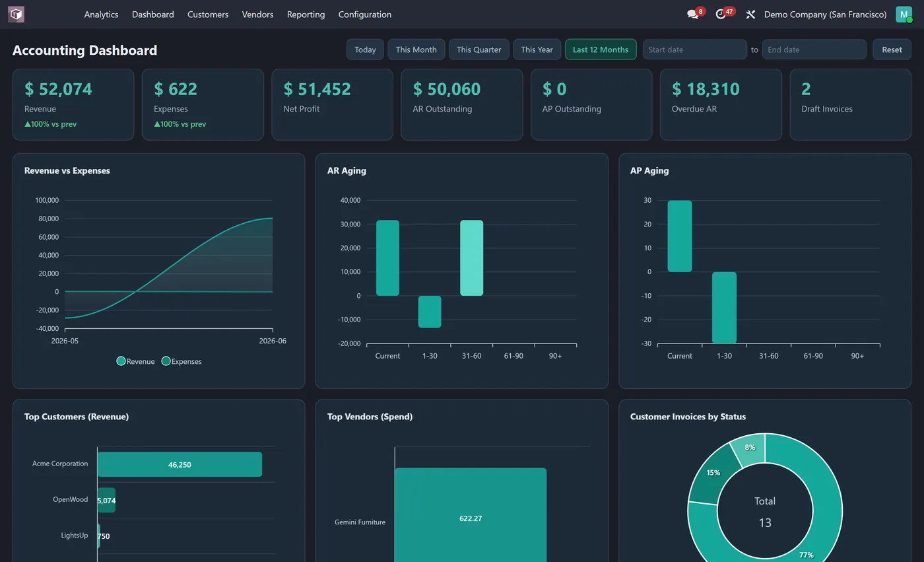
Task: Select the AR Aging 31-60 bar
Action: [471, 258]
